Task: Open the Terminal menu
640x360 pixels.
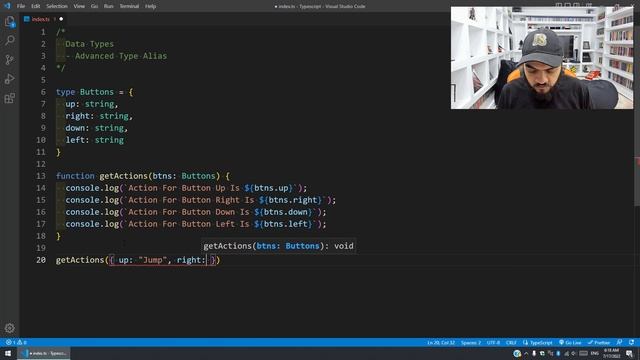Action: click(x=129, y=6)
